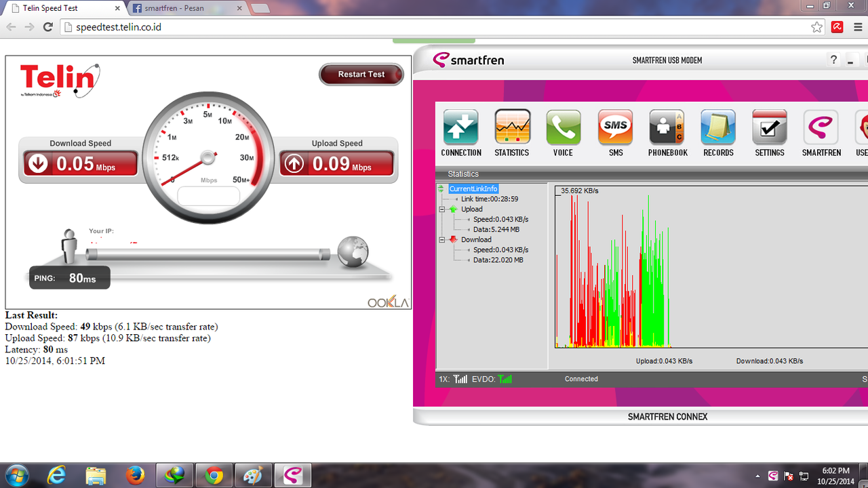This screenshot has width=868, height=488.
Task: Click the taskbar clock showing 6:02 PM
Action: pos(835,476)
